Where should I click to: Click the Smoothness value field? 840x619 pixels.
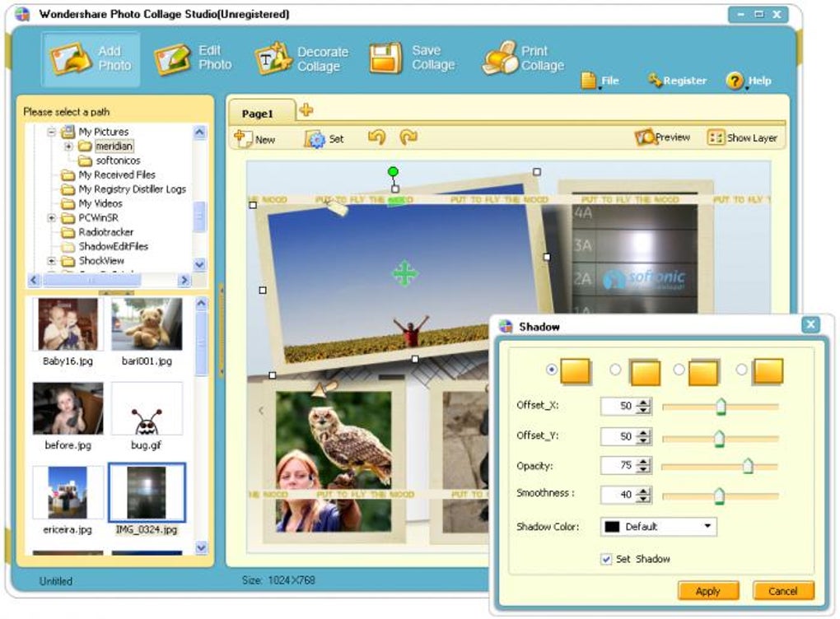click(x=618, y=494)
